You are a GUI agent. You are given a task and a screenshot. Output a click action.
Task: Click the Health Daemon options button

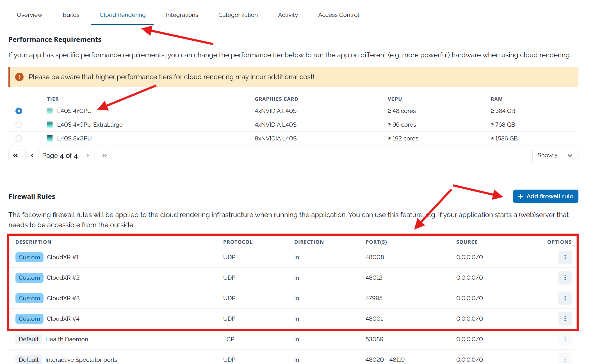(x=565, y=339)
